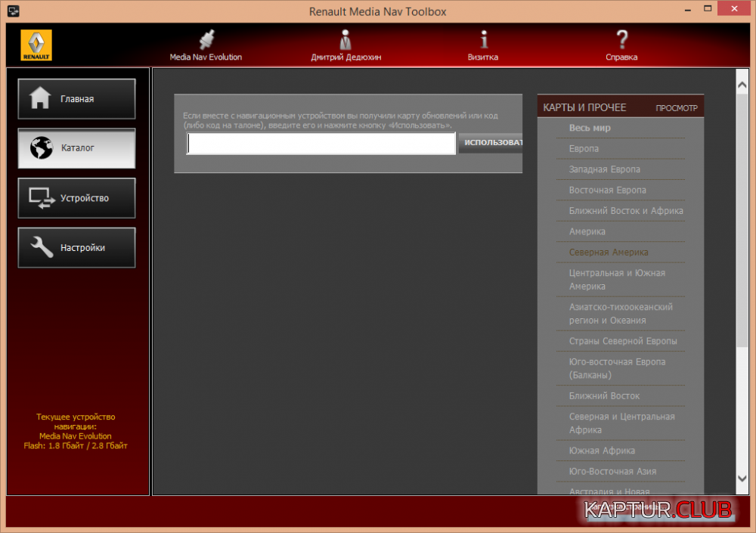
Task: Open the Дмитрий Дедюхин user profile icon
Action: 345,39
